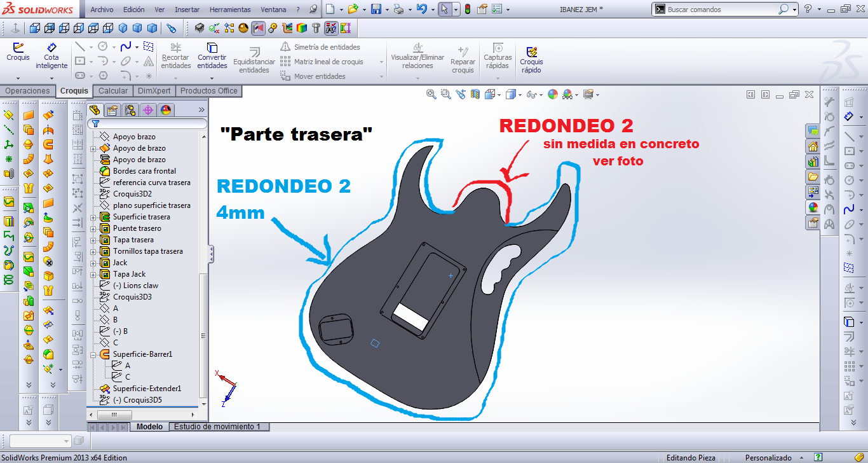Open the spline tool dropdown arrow
Image resolution: width=868 pixels, height=463 pixels.
(137, 47)
